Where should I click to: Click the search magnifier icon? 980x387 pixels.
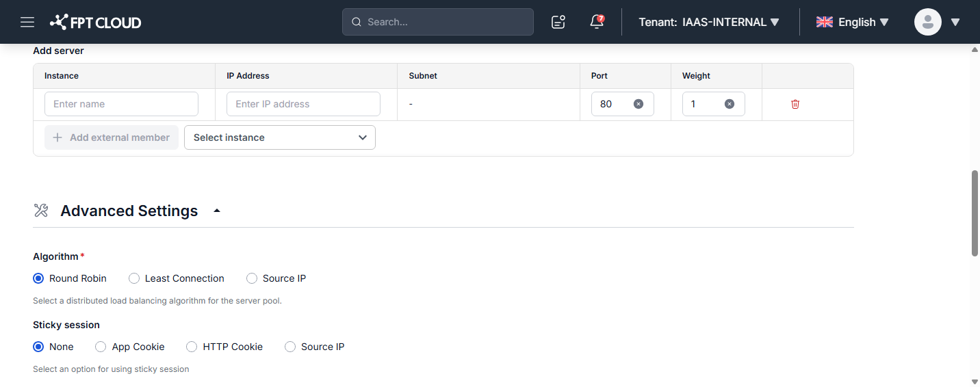click(357, 22)
